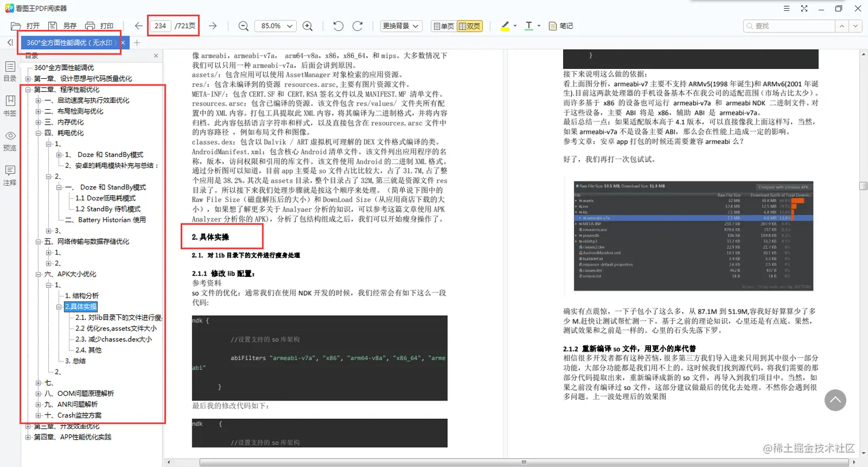Close the 目录 outline pane
Viewport: 868px width, 467px height.
[156, 56]
